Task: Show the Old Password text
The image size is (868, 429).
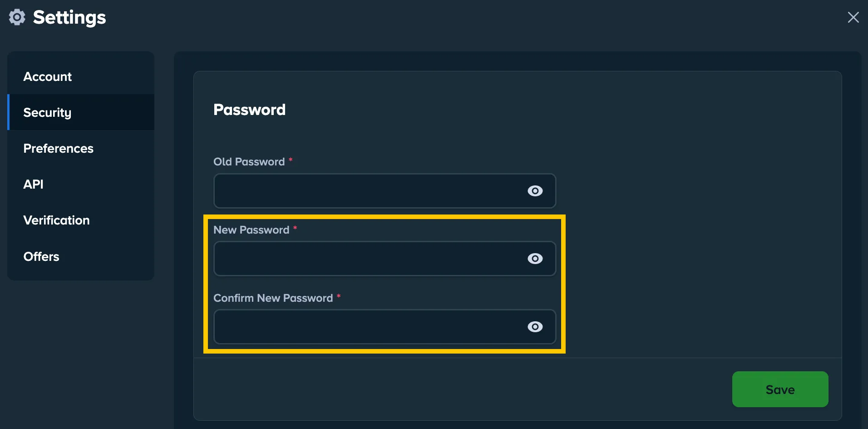Action: pyautogui.click(x=535, y=191)
